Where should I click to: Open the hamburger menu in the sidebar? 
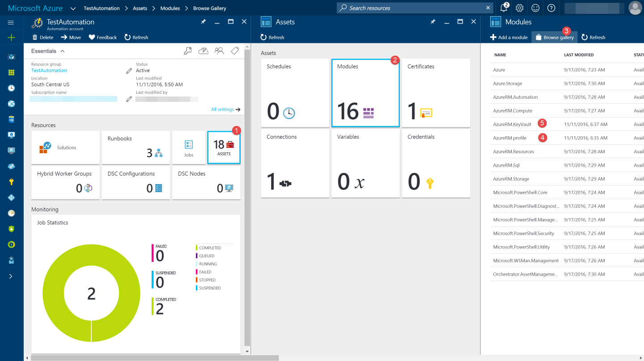(x=11, y=22)
